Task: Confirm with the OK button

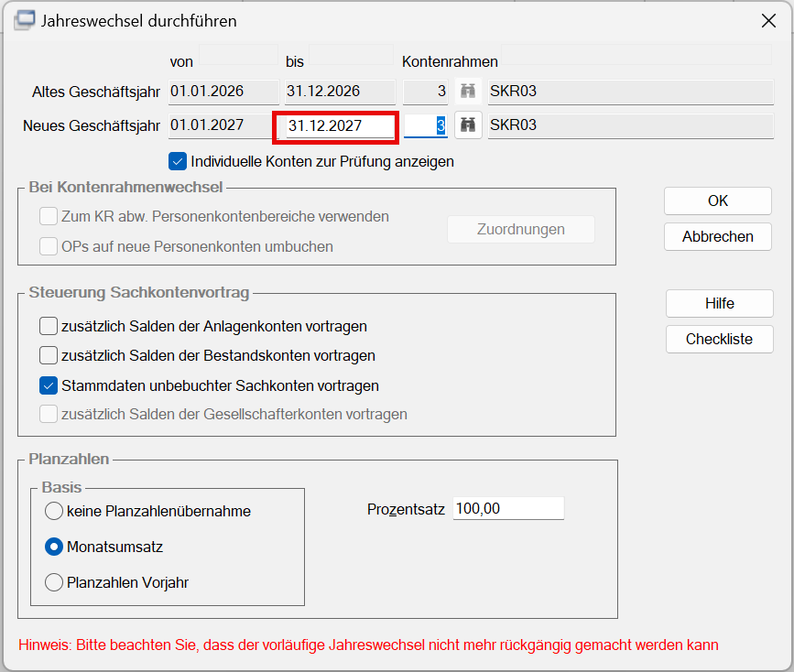Action: tap(718, 201)
